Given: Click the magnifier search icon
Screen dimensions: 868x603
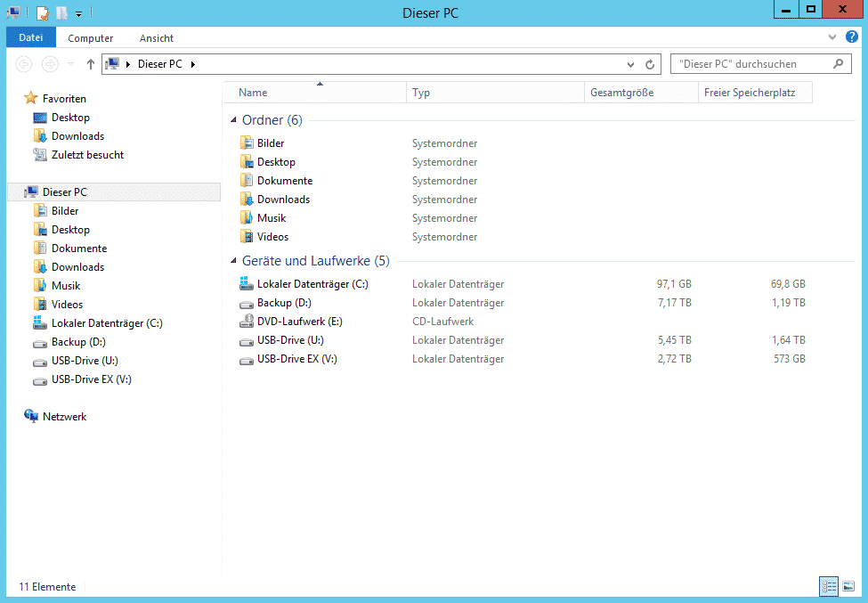Looking at the screenshot, I should click(838, 64).
